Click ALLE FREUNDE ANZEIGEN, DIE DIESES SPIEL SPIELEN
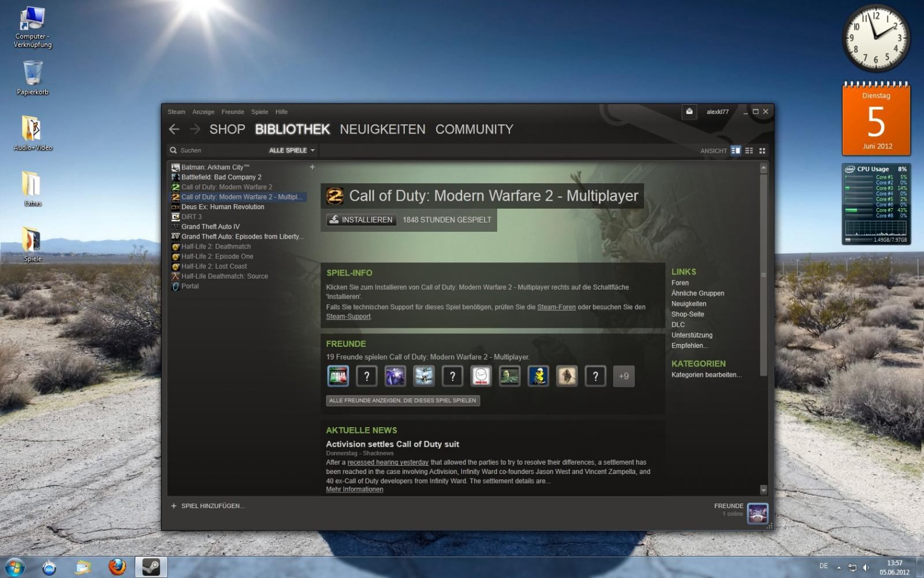The image size is (924, 578). click(x=403, y=401)
